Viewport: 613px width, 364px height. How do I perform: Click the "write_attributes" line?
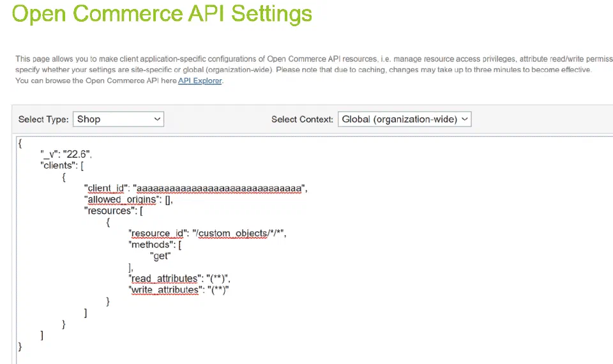click(x=179, y=290)
